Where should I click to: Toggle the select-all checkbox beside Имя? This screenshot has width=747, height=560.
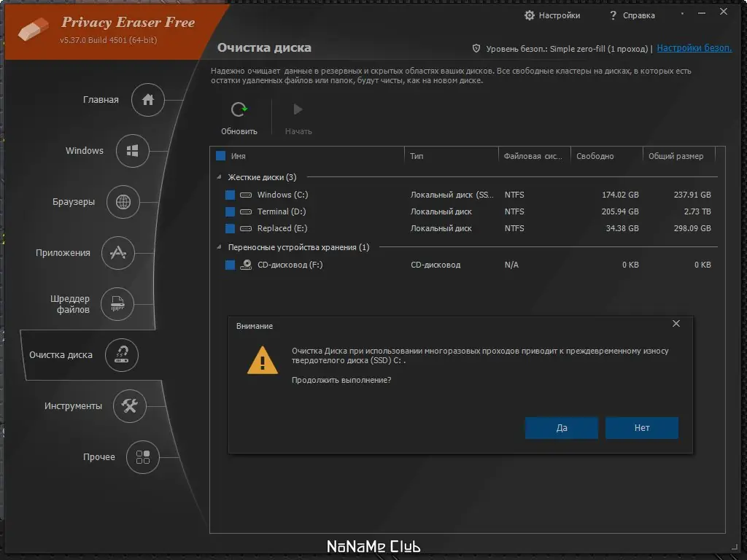click(220, 156)
